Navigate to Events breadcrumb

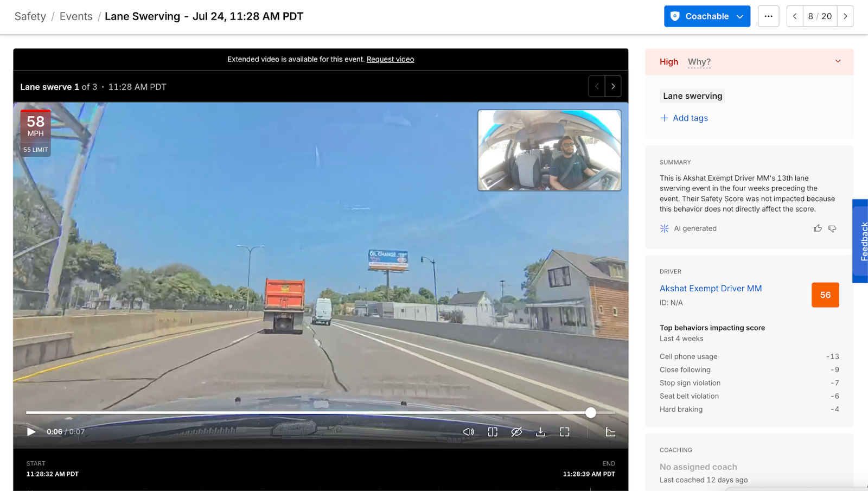[x=76, y=16]
